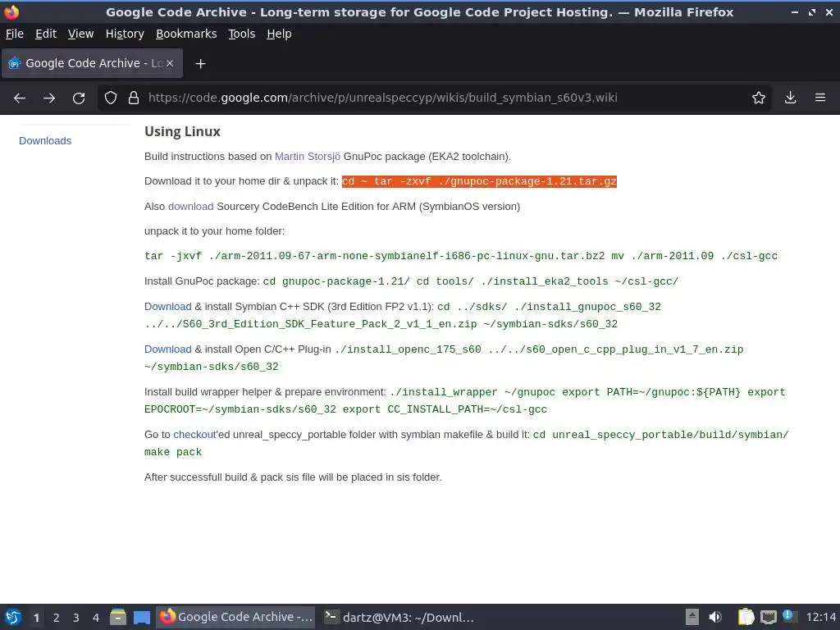
Task: Open the View menu
Action: [x=81, y=34]
